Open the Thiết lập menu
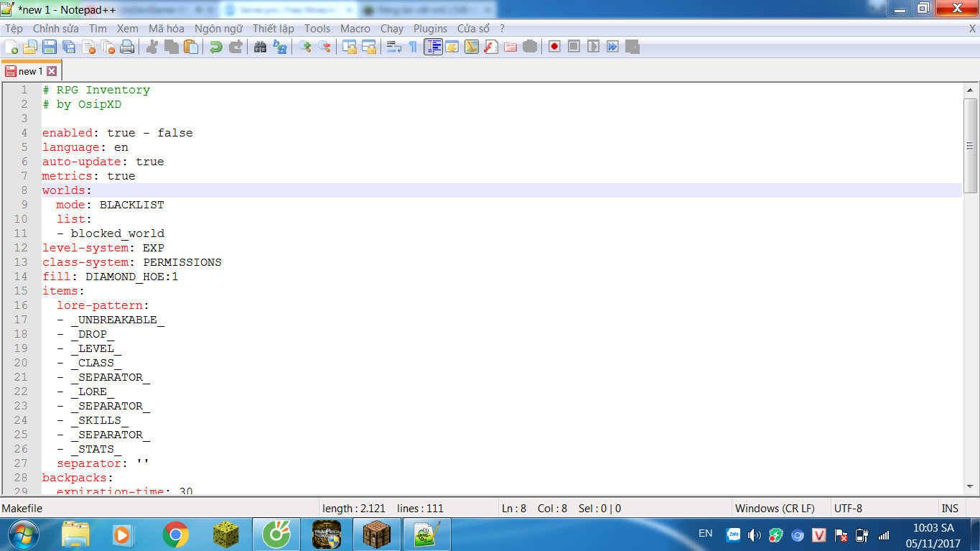The image size is (980, 551). pyautogui.click(x=274, y=29)
